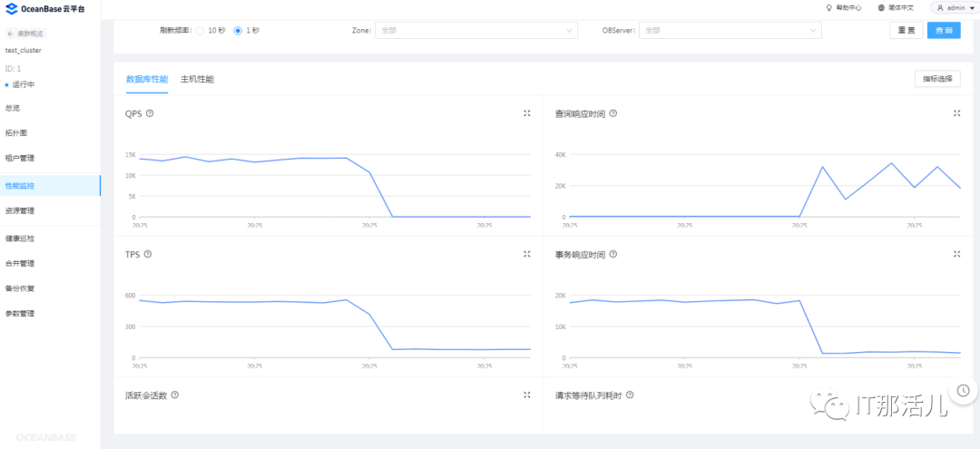980x449 pixels.
Task: Click the help icon next to QPS
Action: 150,113
